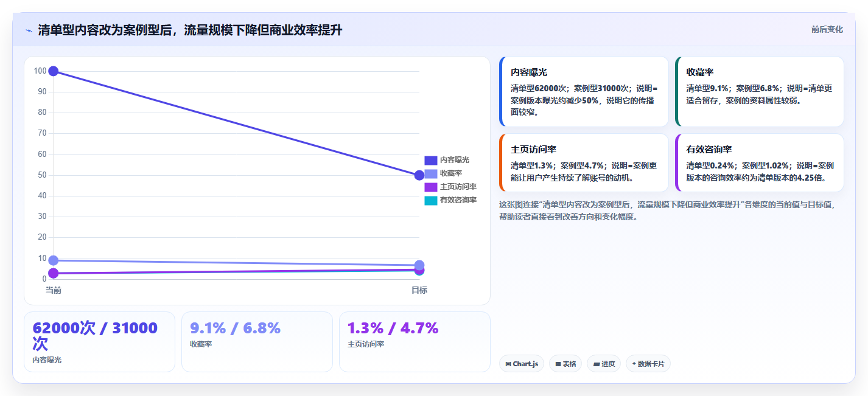Select the 内容曝光 explanation card
868x396 pixels.
tap(584, 92)
